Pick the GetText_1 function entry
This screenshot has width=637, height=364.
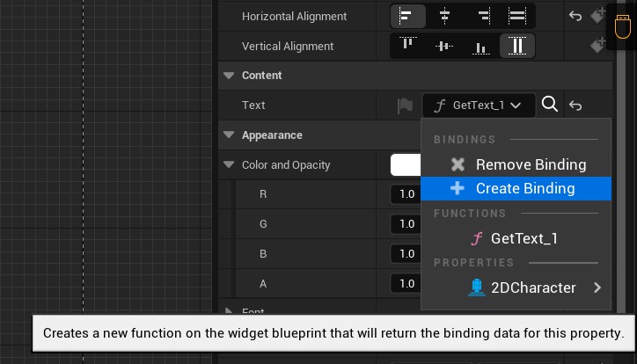click(524, 238)
